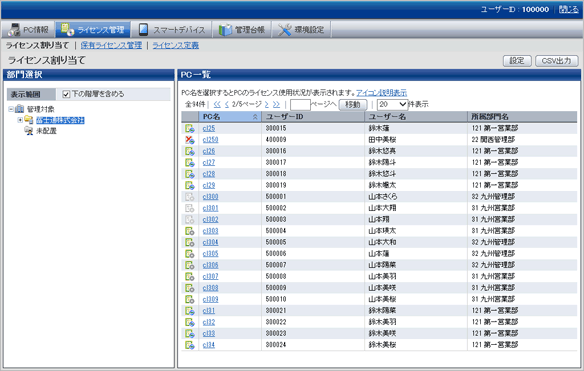This screenshot has width=584, height=371.
Task: Open the 環境設定 tab
Action: (x=301, y=30)
